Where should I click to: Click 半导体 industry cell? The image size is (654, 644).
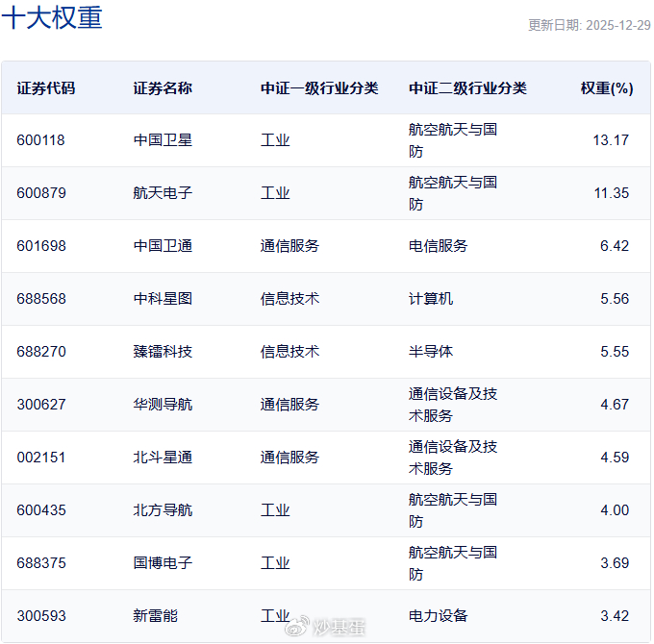tap(431, 352)
